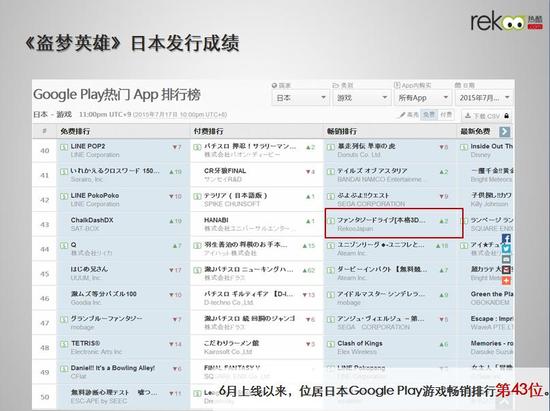Open the ぷよぷよ!!クエスト app link
Image resolution: width=550 pixels, height=411 pixels.
pyautogui.click(x=363, y=195)
